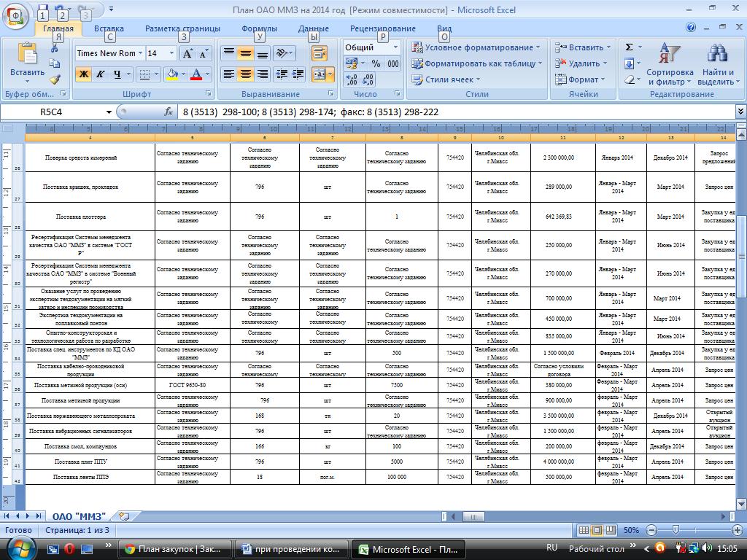747x560 pixels.
Task: Click the AutoSum sigma icon
Action: click(629, 47)
